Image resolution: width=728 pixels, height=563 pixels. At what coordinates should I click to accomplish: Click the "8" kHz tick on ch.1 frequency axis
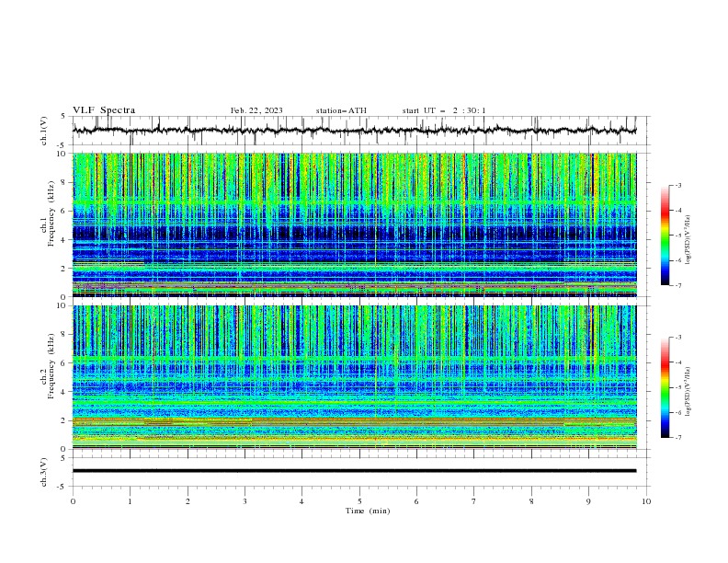click(x=65, y=182)
